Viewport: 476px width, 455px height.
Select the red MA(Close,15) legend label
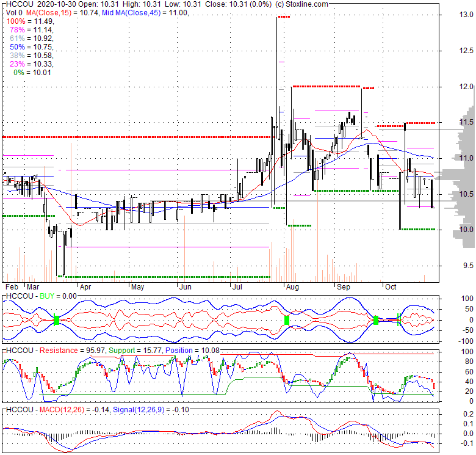49,13
